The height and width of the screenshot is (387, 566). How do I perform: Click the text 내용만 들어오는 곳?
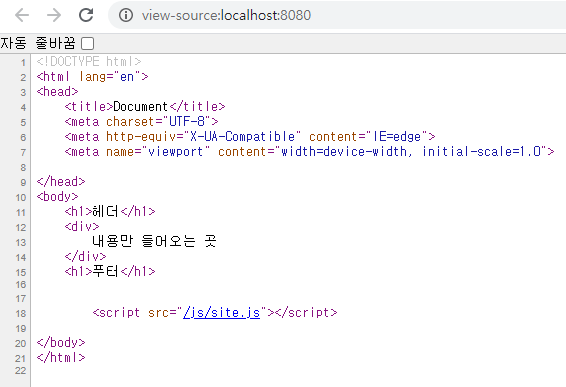pyautogui.click(x=154, y=241)
